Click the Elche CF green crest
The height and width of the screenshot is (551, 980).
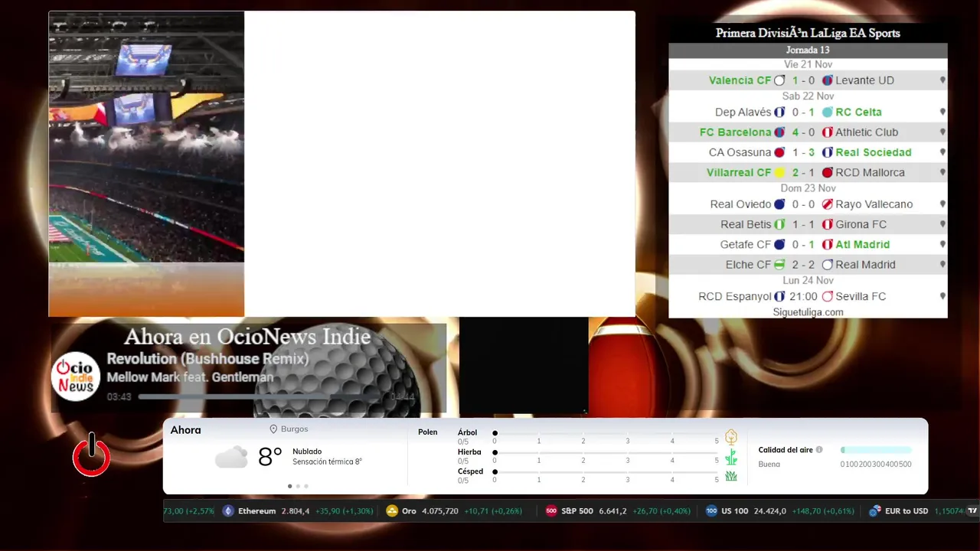pyautogui.click(x=779, y=265)
